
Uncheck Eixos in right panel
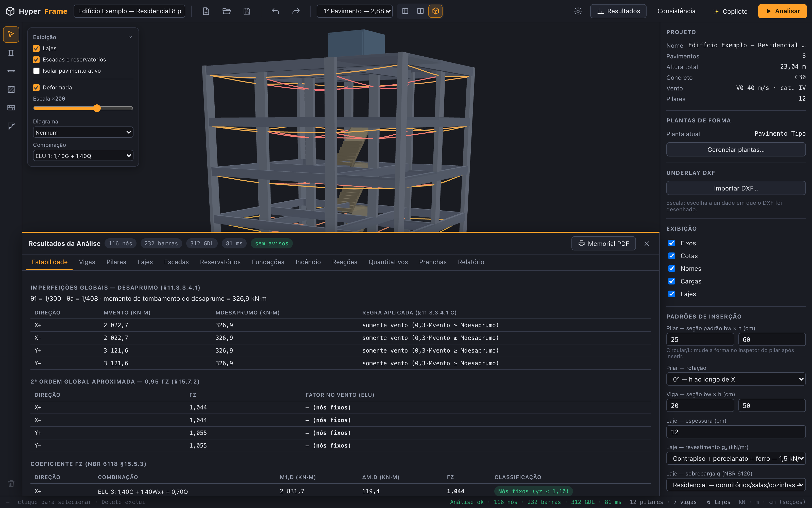pos(672,243)
